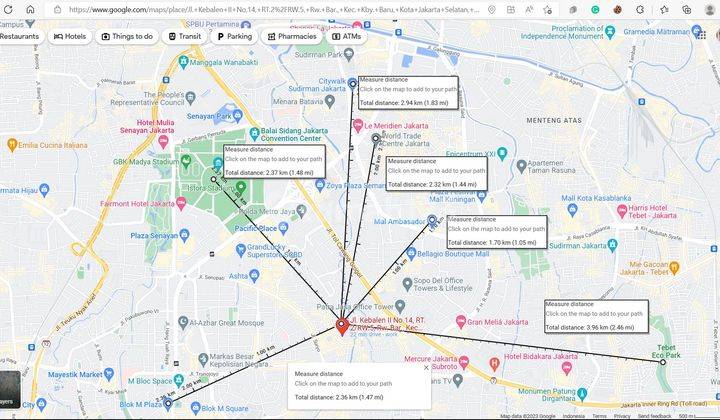720x420 pixels.
Task: Select Emilia Cucina Italiana restaurant pin
Action: 12,144
